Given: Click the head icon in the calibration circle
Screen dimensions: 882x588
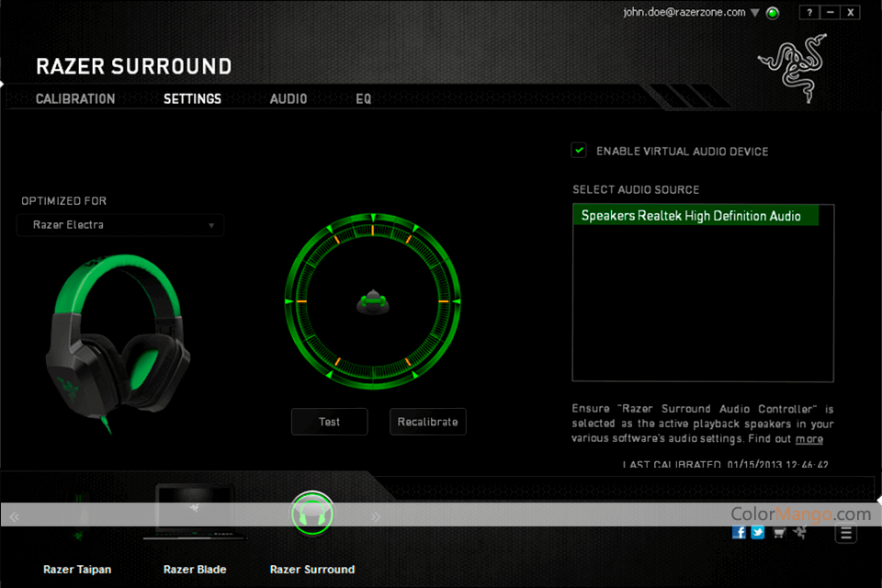Looking at the screenshot, I should tap(373, 301).
